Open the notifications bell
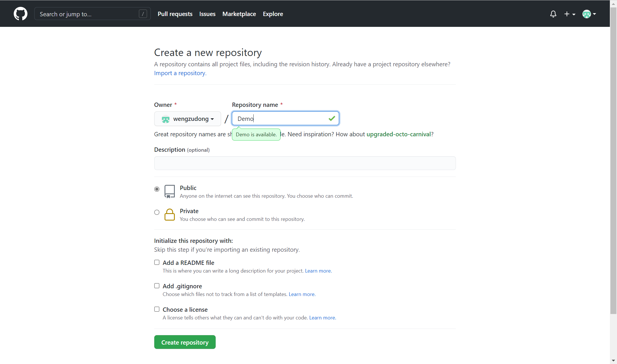The width and height of the screenshot is (617, 364). 553,14
